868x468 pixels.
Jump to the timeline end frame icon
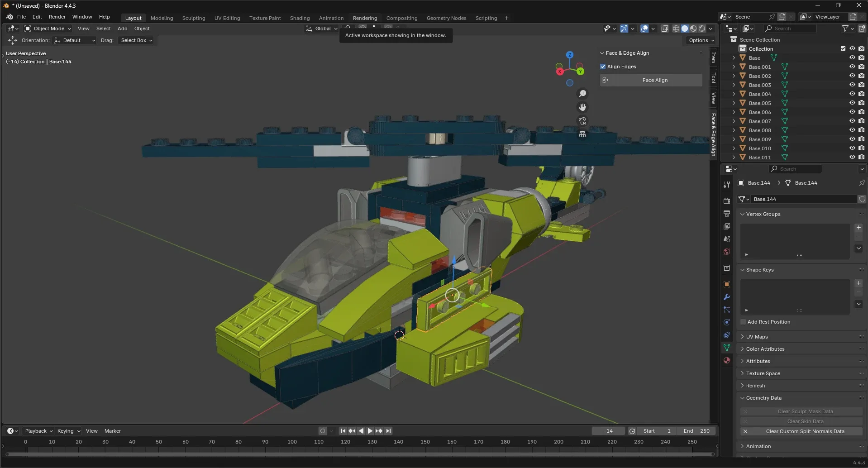point(388,431)
